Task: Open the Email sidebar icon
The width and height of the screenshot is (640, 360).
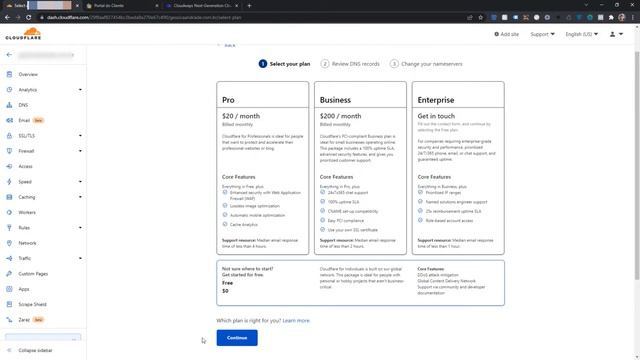Action: click(x=9, y=120)
